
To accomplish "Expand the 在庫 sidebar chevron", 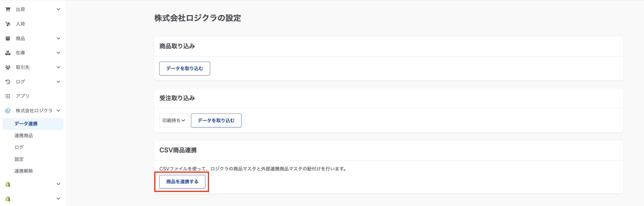I will [59, 53].
